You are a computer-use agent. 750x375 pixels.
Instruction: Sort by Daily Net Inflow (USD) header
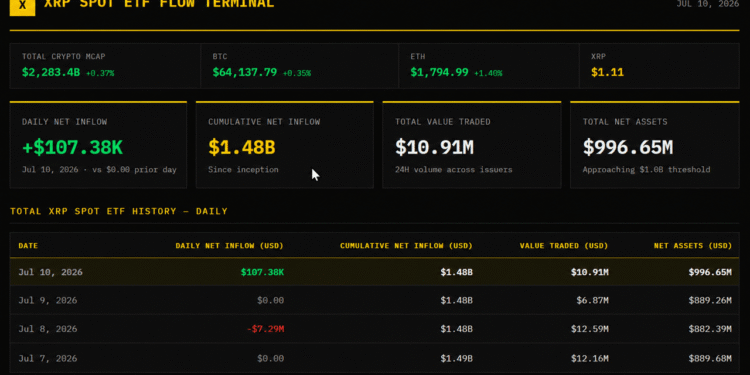pyautogui.click(x=230, y=246)
